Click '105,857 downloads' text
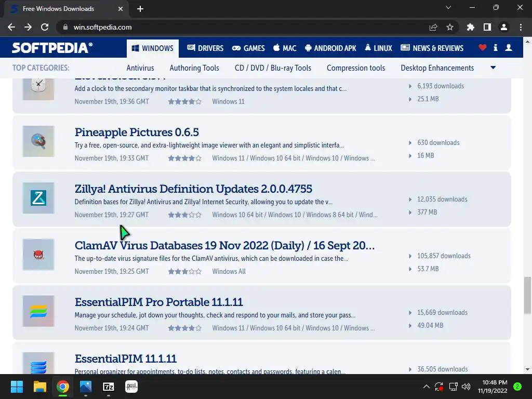 click(x=444, y=256)
